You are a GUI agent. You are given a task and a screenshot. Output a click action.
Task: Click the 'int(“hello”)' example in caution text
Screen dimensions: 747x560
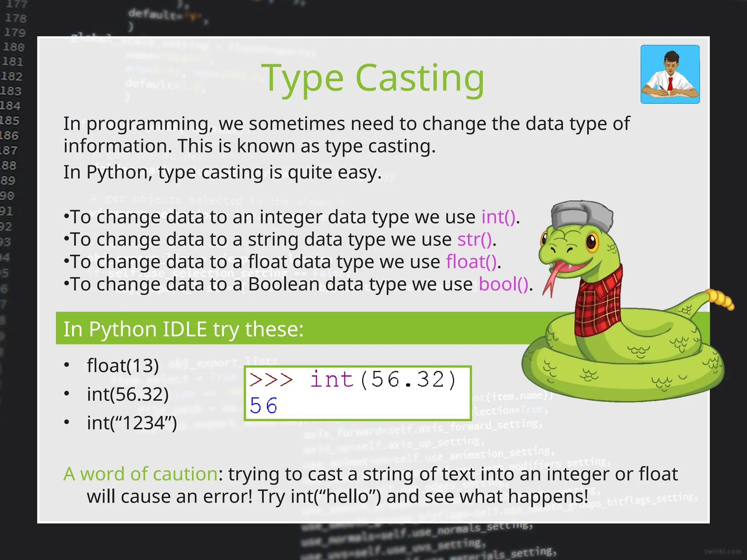pyautogui.click(x=336, y=497)
